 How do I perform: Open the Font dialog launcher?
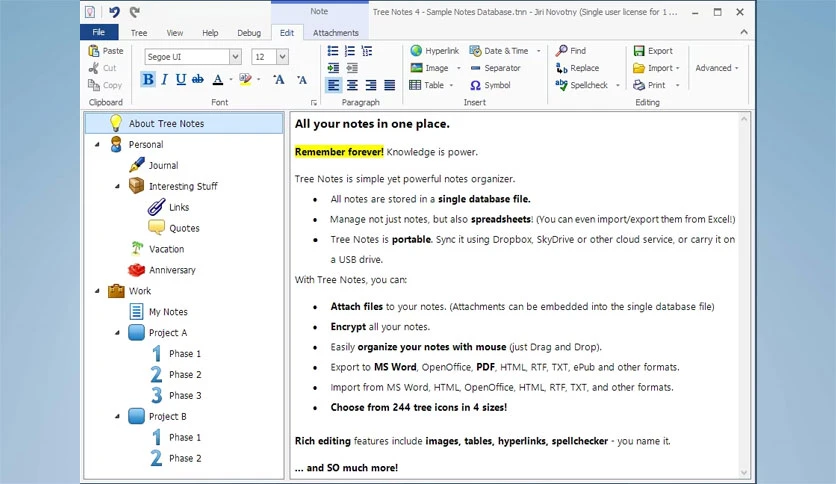pyautogui.click(x=314, y=102)
